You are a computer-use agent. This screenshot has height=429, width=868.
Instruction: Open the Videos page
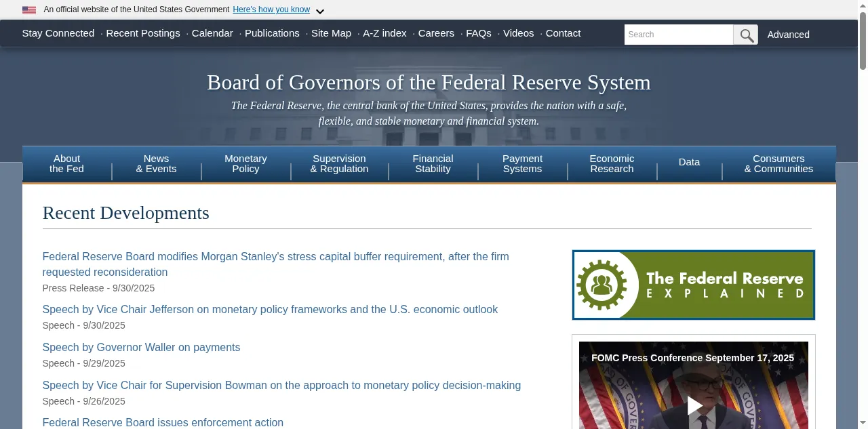coord(519,33)
